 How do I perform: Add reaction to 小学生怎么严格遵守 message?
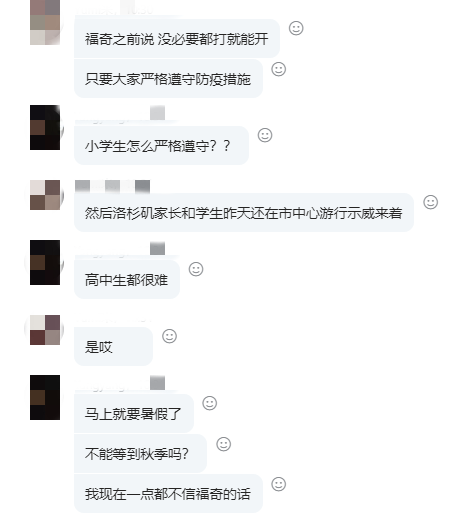coord(265,135)
